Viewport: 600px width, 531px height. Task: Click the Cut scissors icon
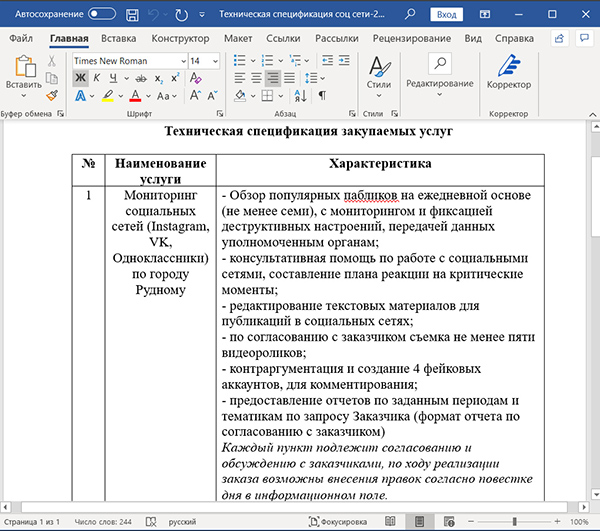tap(52, 61)
